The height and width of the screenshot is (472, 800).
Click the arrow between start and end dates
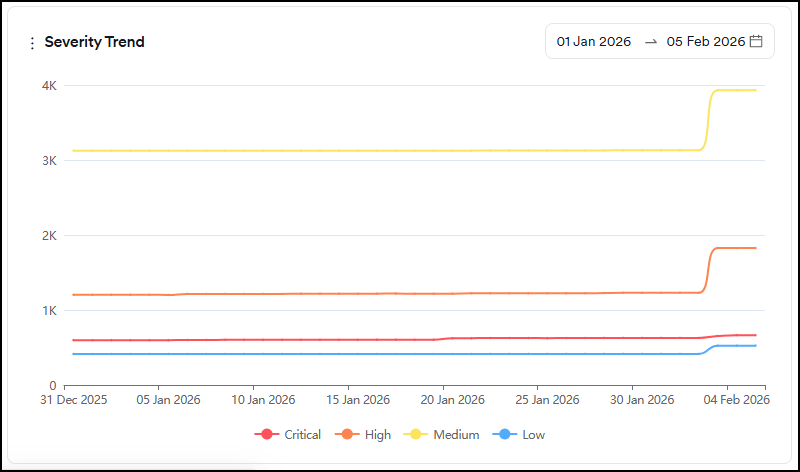(651, 42)
